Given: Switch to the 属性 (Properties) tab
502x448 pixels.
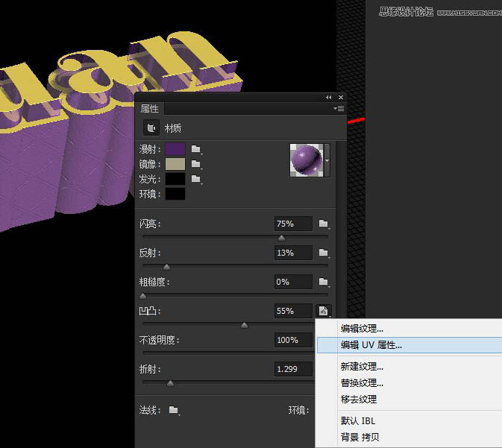Looking at the screenshot, I should point(149,109).
